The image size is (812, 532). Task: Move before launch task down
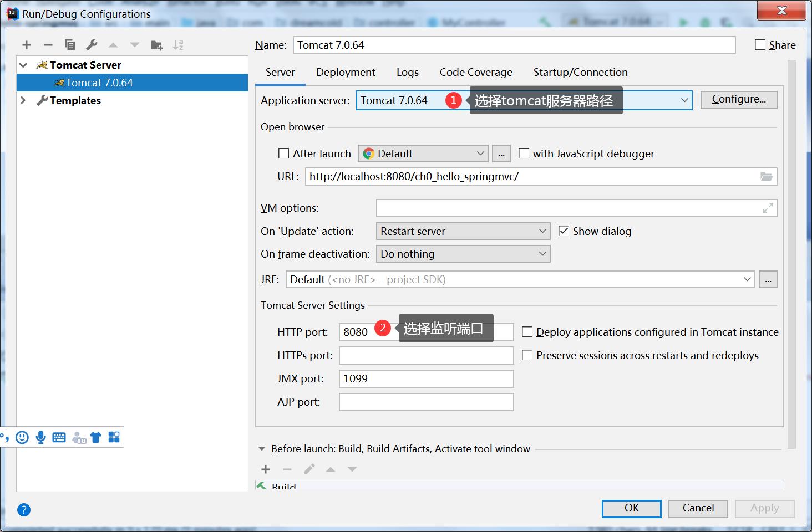pyautogui.click(x=352, y=469)
